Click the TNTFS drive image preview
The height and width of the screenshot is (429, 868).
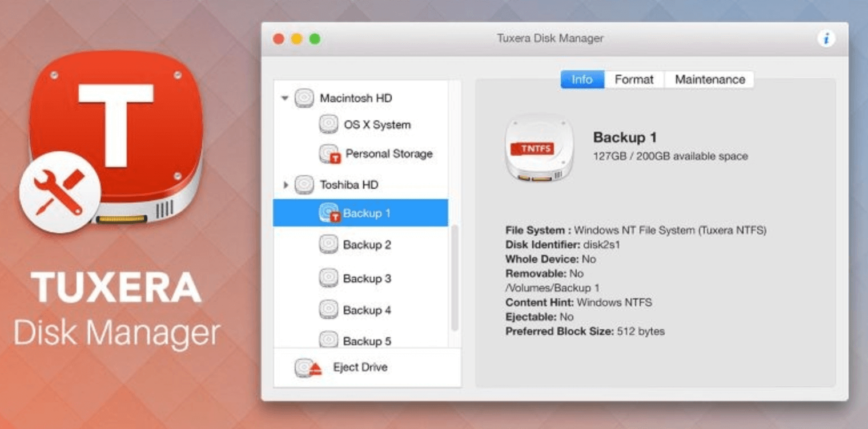point(537,149)
